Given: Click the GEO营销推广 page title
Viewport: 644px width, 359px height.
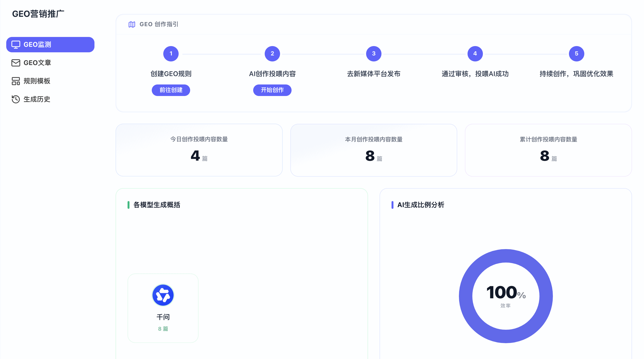Looking at the screenshot, I should (x=39, y=14).
